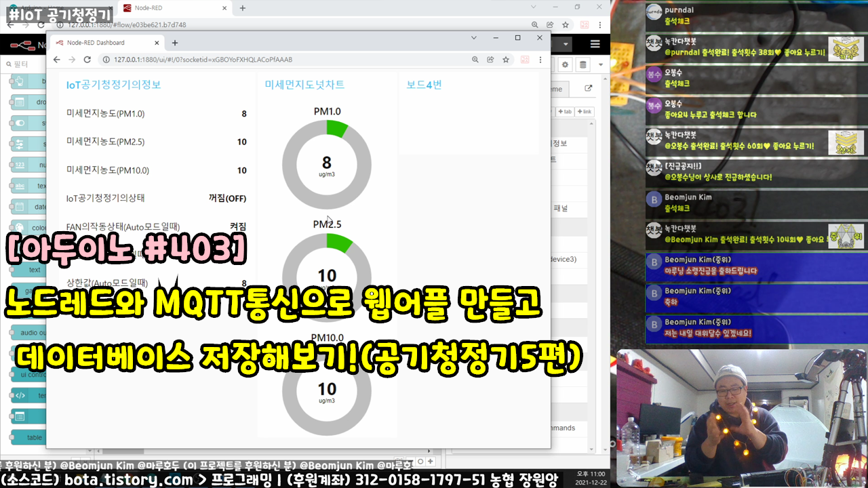Reload the Node-RED editor page
The width and height of the screenshot is (868, 488).
[39, 24]
